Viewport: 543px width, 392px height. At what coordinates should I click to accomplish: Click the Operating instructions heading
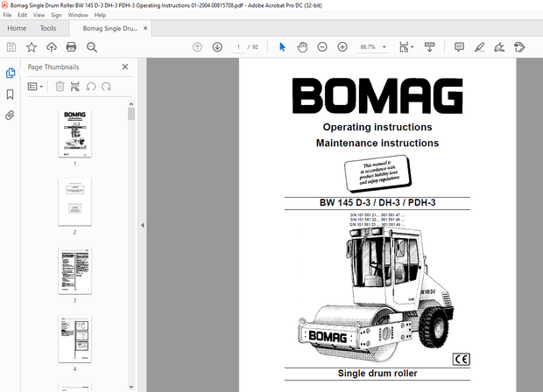pos(377,127)
